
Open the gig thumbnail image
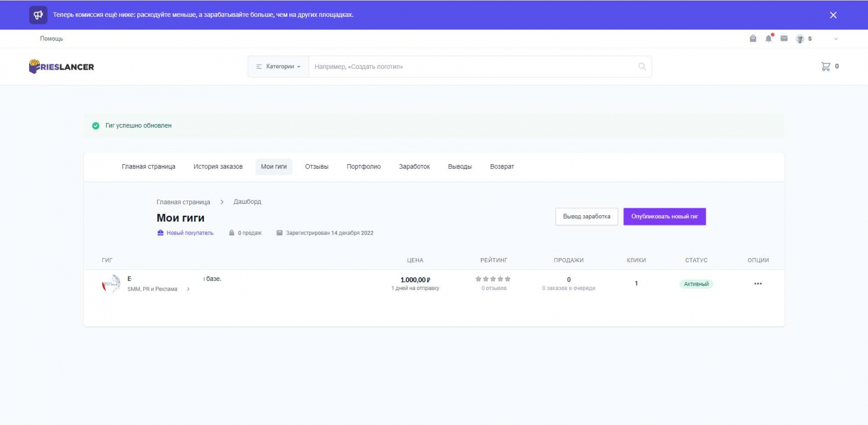(x=111, y=284)
